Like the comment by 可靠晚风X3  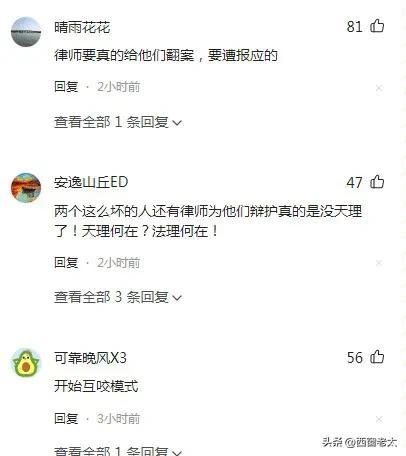377,357
